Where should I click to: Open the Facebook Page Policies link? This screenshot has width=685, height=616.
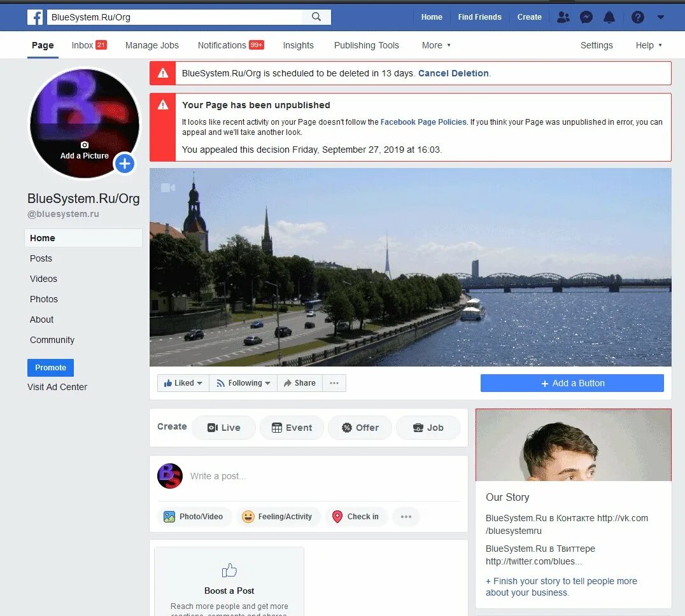click(x=423, y=122)
